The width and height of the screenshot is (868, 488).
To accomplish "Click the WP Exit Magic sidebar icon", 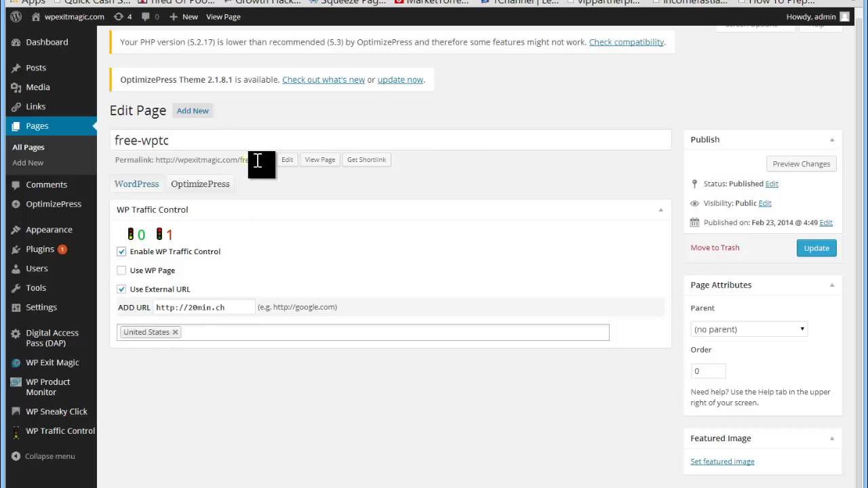I will 16,363.
